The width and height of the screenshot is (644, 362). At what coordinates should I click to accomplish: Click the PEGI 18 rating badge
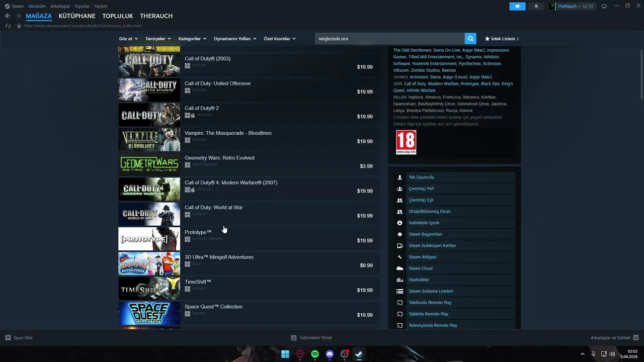point(406,142)
